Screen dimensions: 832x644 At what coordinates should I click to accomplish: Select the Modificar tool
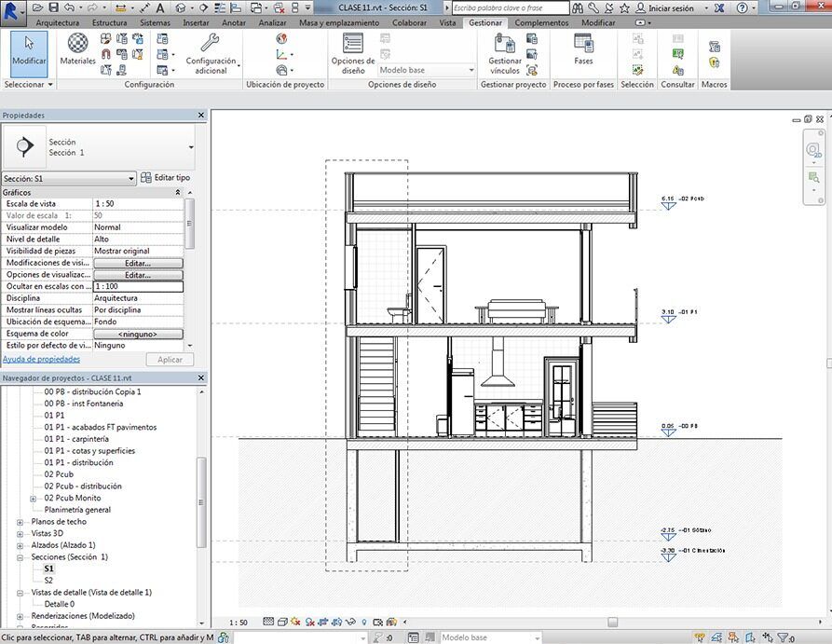click(x=28, y=50)
